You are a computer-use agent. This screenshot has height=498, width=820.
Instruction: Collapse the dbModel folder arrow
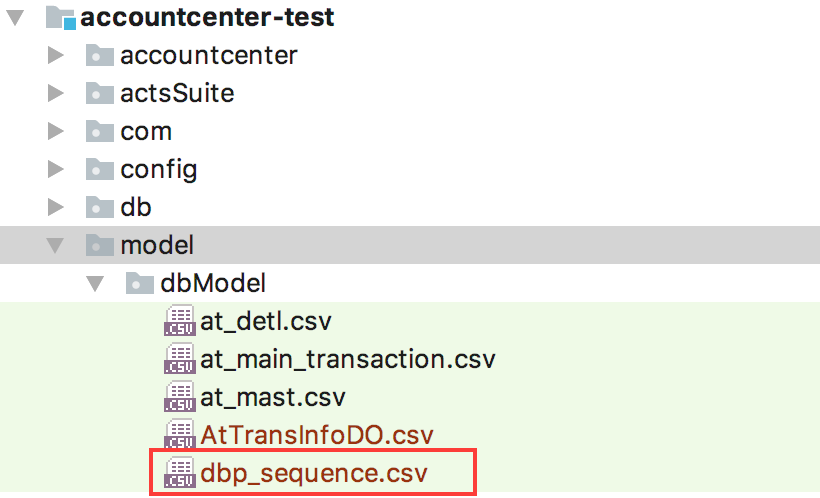[x=95, y=284]
